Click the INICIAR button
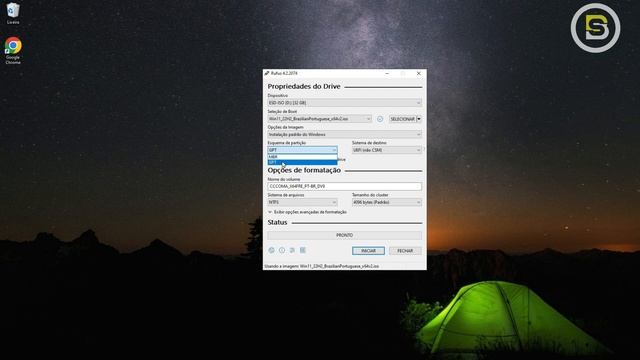640x360 pixels. 368,251
